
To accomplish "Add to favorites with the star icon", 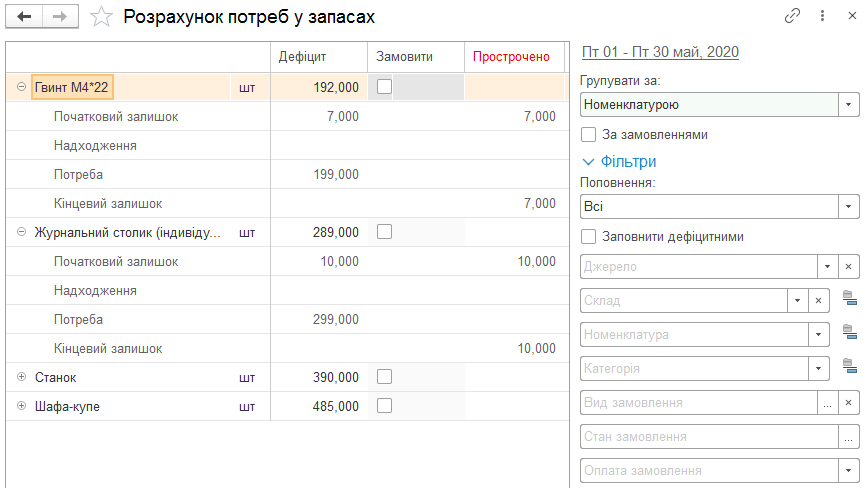I will click(x=101, y=17).
